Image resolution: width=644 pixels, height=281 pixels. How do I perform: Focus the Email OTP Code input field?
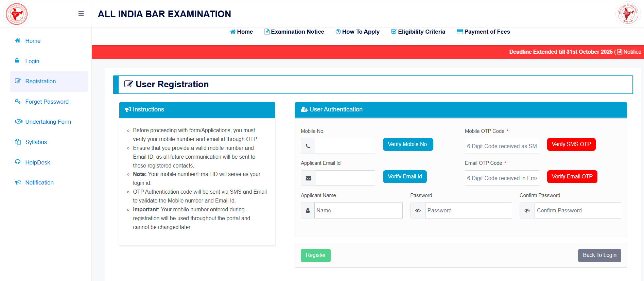502,178
